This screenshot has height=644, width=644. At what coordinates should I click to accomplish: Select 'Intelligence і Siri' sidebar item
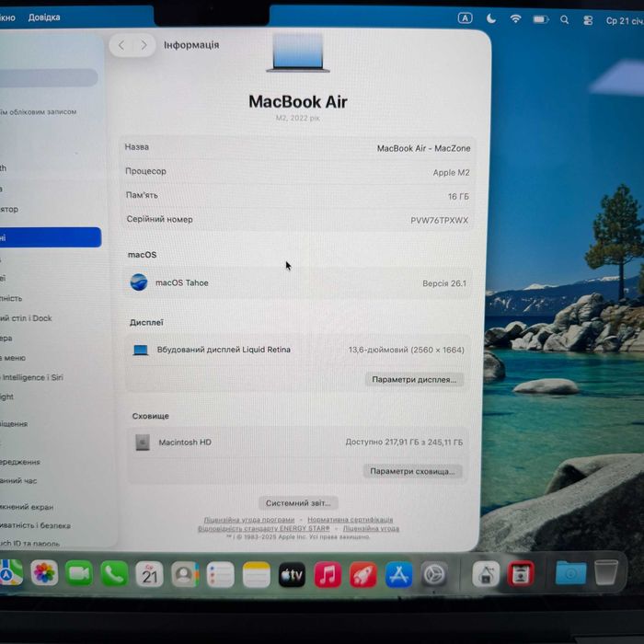point(32,377)
